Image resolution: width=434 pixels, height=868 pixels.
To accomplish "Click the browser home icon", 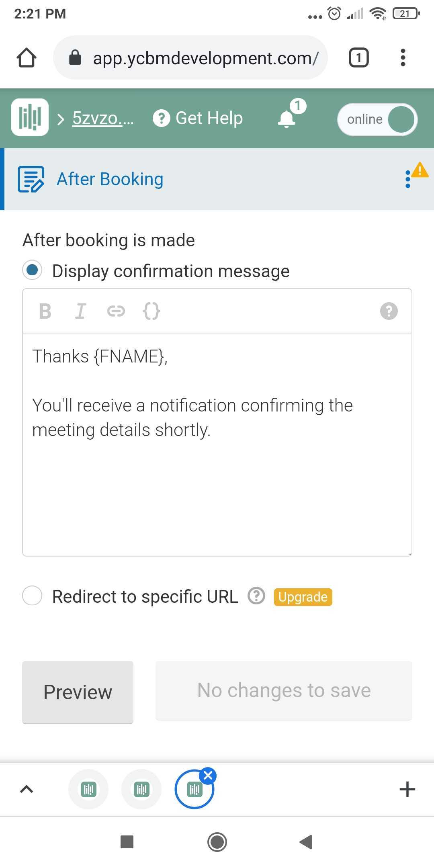I will coord(27,57).
